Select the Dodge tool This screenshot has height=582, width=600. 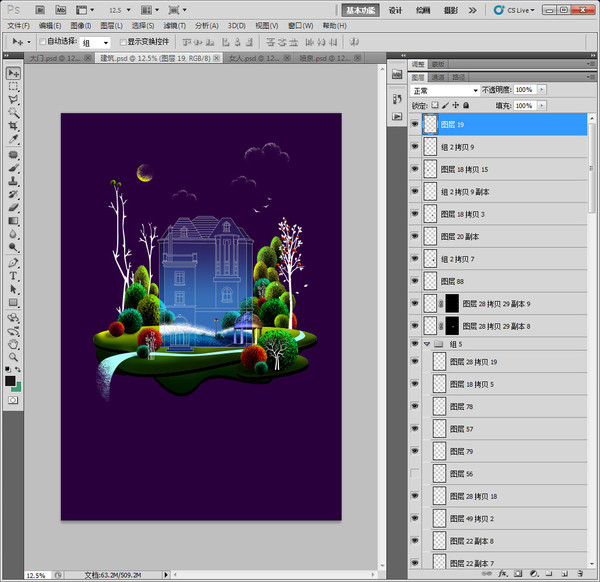pyautogui.click(x=13, y=247)
